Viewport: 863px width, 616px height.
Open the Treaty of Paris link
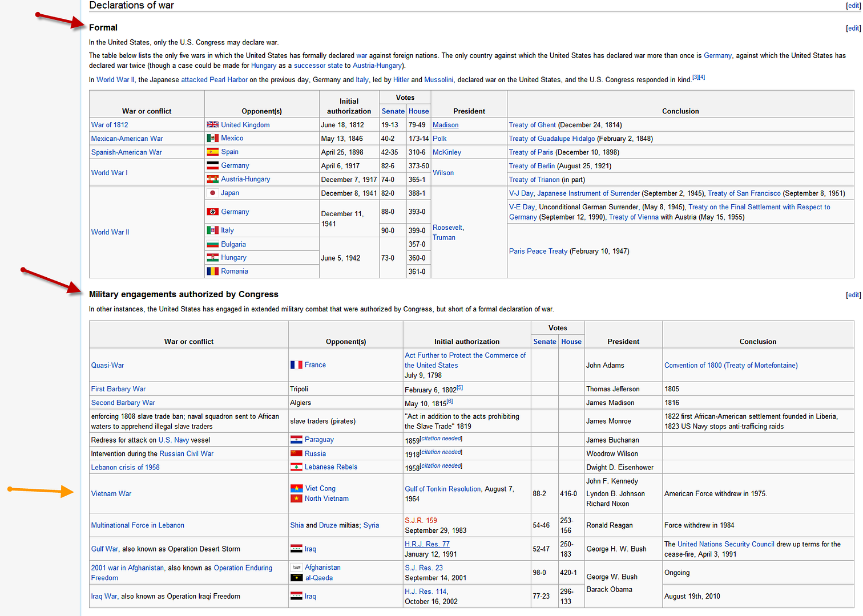click(x=531, y=152)
